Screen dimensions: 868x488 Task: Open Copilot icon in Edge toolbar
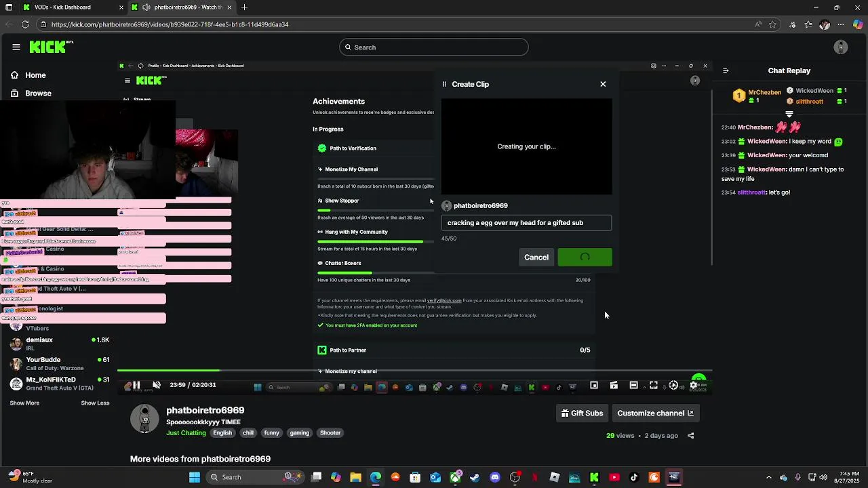(x=858, y=24)
